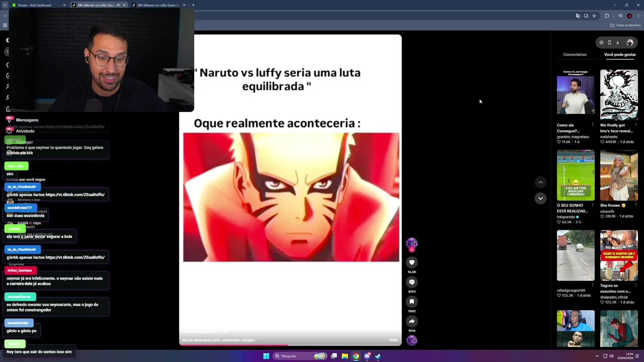Click the vitororth username link
The width and height of the screenshot is (644, 362).
coord(607,211)
